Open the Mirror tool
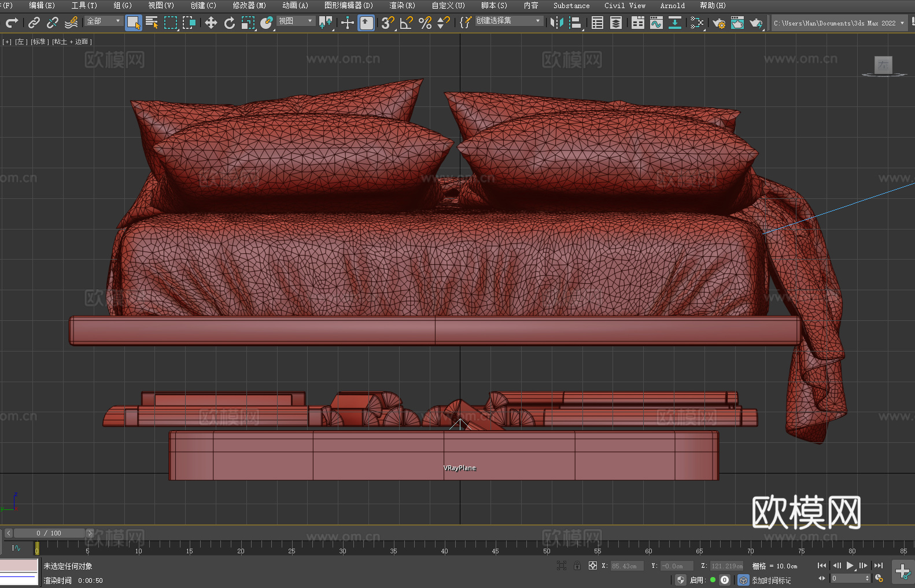 [557, 23]
